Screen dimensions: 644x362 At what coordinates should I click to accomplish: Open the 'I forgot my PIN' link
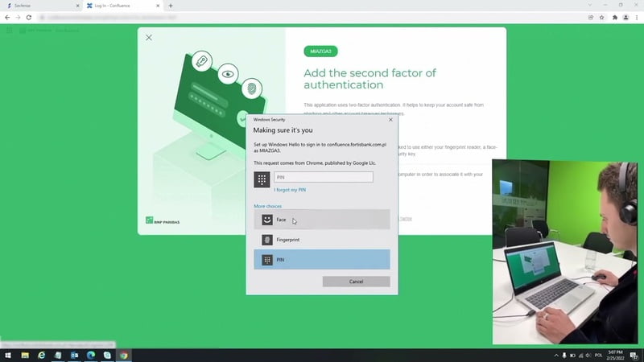click(x=290, y=190)
